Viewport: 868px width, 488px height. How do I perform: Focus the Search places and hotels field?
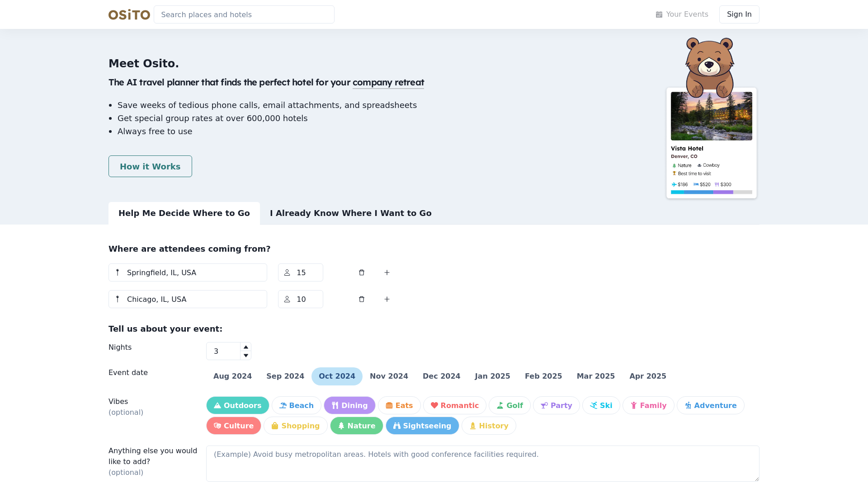(x=244, y=14)
